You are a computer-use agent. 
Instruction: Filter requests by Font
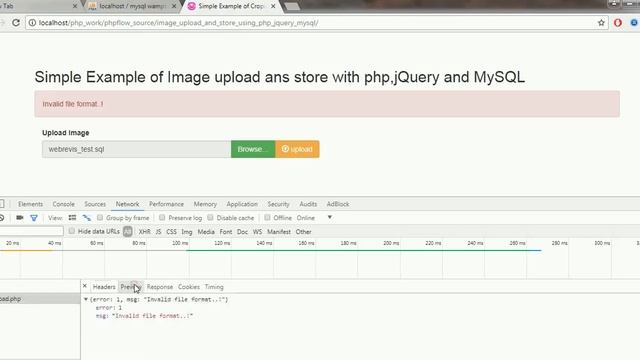pyautogui.click(x=226, y=231)
